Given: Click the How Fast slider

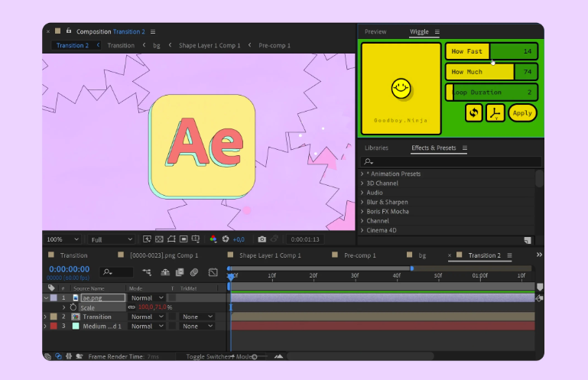Looking at the screenshot, I should [492, 51].
